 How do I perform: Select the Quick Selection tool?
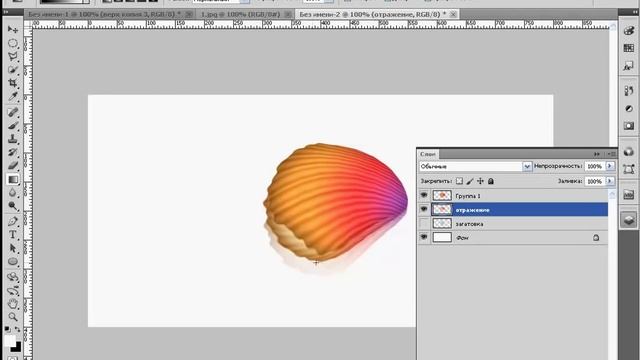(x=13, y=70)
